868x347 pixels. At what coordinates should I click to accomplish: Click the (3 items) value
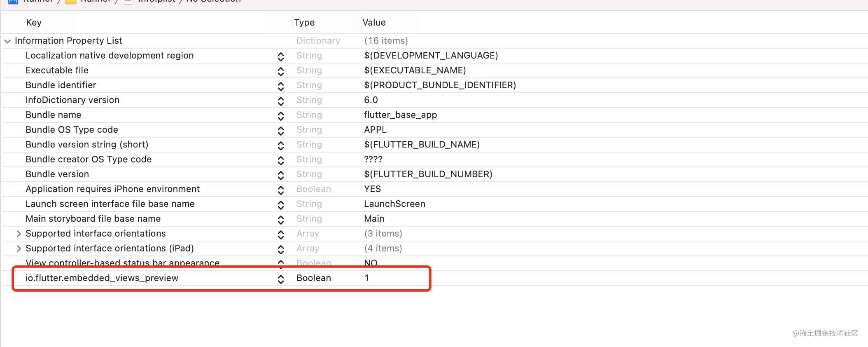click(x=383, y=233)
